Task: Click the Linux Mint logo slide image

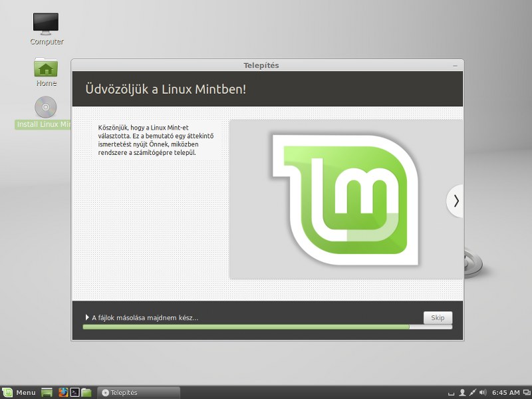Action: pyautogui.click(x=345, y=199)
